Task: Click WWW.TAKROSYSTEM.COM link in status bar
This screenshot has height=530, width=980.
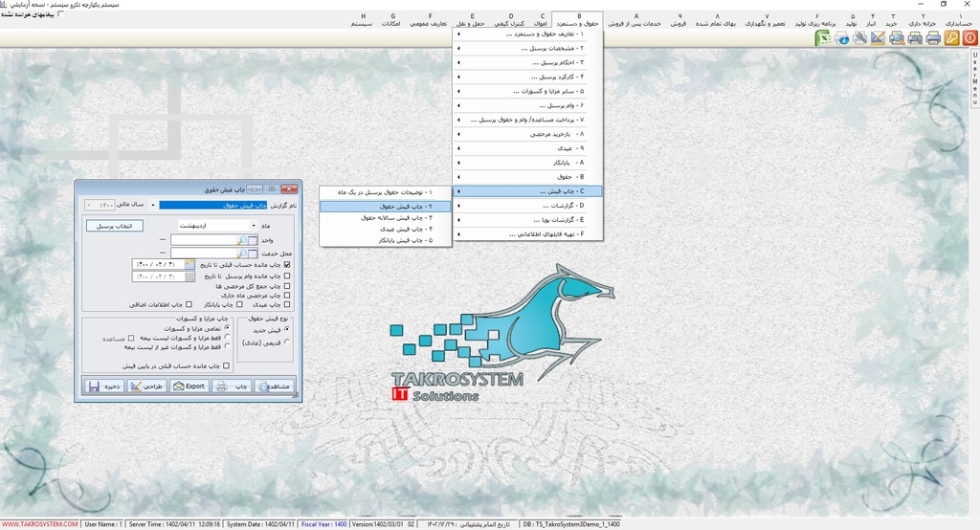Action: point(40,524)
